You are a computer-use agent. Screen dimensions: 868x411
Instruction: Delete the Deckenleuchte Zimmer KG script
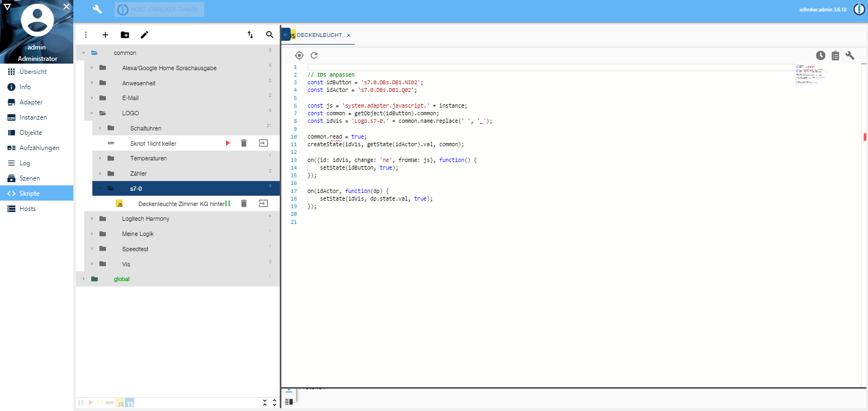(x=244, y=203)
